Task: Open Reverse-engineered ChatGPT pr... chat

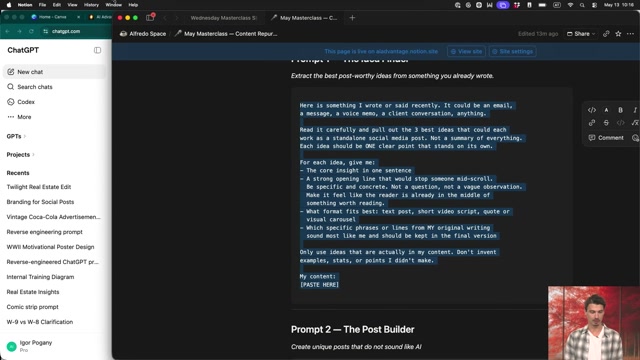Action: click(54, 262)
